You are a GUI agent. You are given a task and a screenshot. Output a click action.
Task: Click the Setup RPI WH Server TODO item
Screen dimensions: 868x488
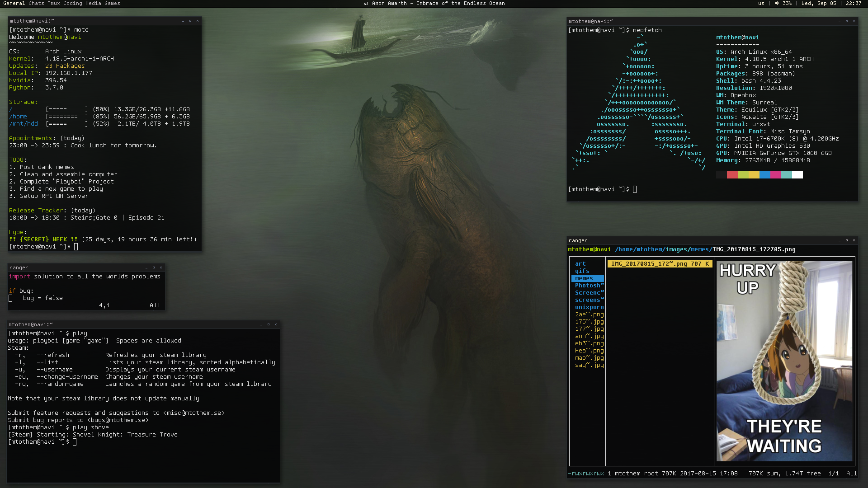click(49, 196)
